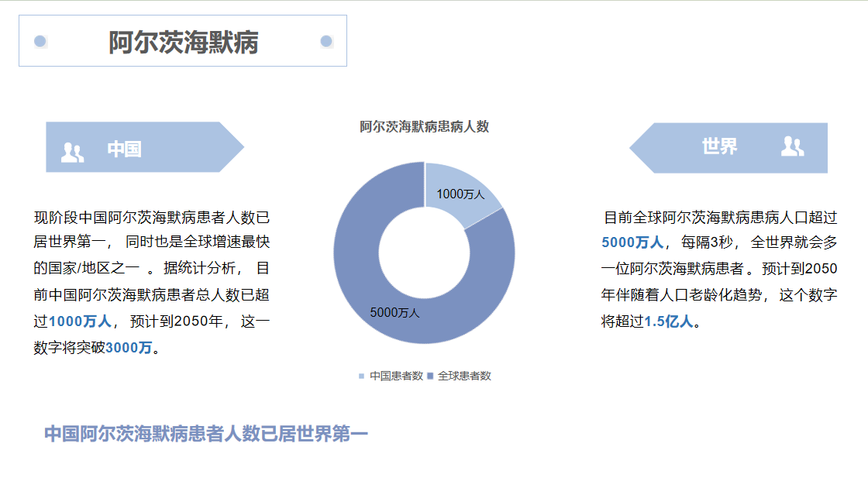Image resolution: width=868 pixels, height=488 pixels.
Task: Select the 中国 arrow banner label
Action: (124, 149)
